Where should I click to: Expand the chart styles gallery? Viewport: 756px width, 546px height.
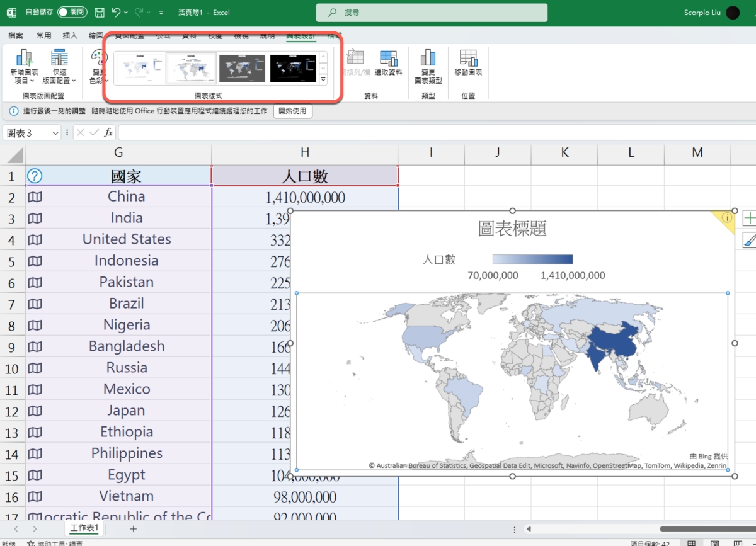point(323,80)
